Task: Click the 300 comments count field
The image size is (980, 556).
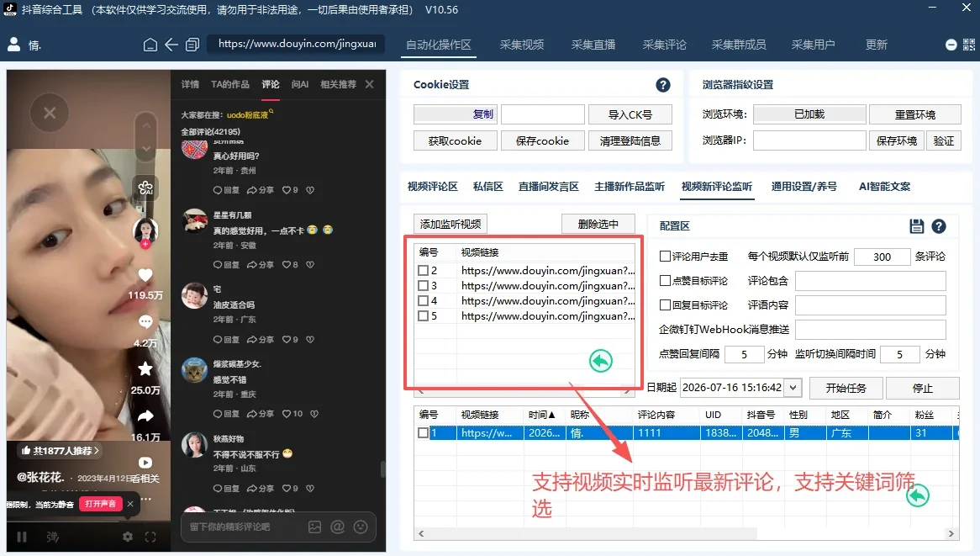Action: [882, 257]
